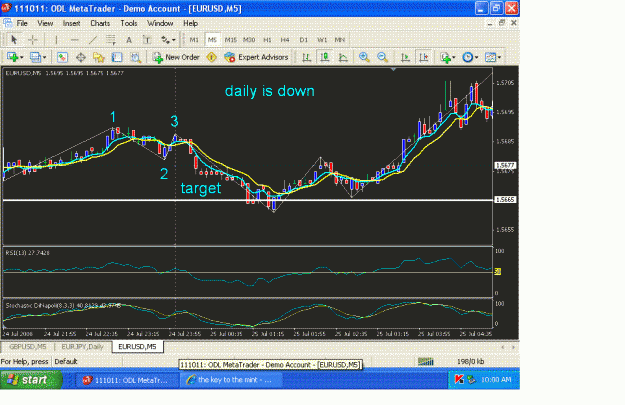Select the Text Label tool

(x=147, y=40)
